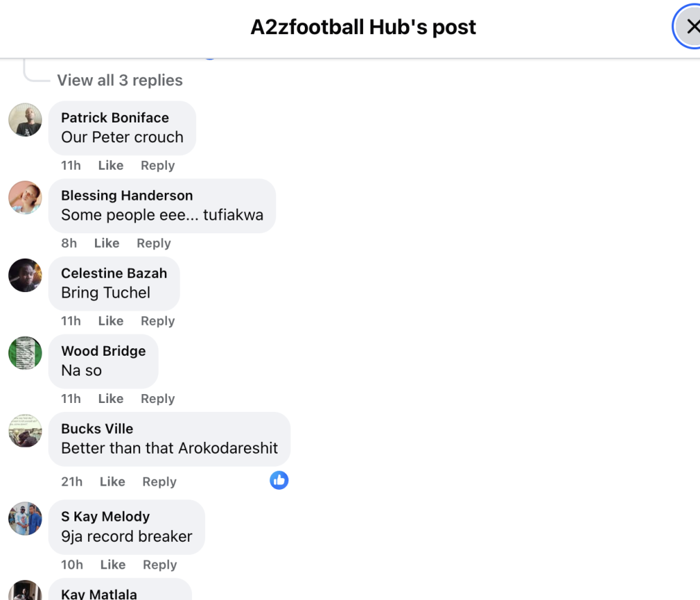Like Celestine Bazah's Bring Tuchel comment
Viewport: 700px width, 600px height.
click(111, 321)
